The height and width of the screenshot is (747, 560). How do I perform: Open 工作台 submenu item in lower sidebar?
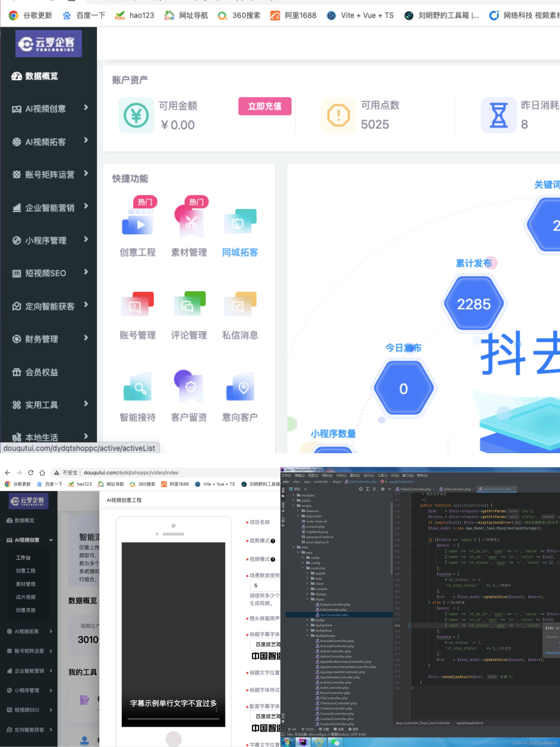tap(23, 558)
